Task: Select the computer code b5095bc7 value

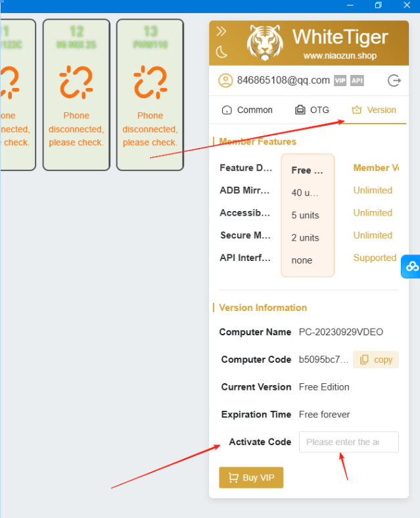Action: (x=323, y=360)
